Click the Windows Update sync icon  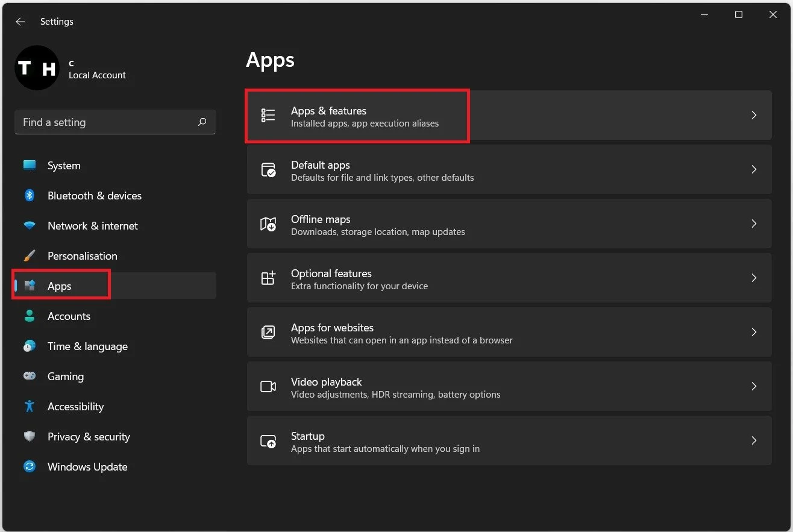30,466
